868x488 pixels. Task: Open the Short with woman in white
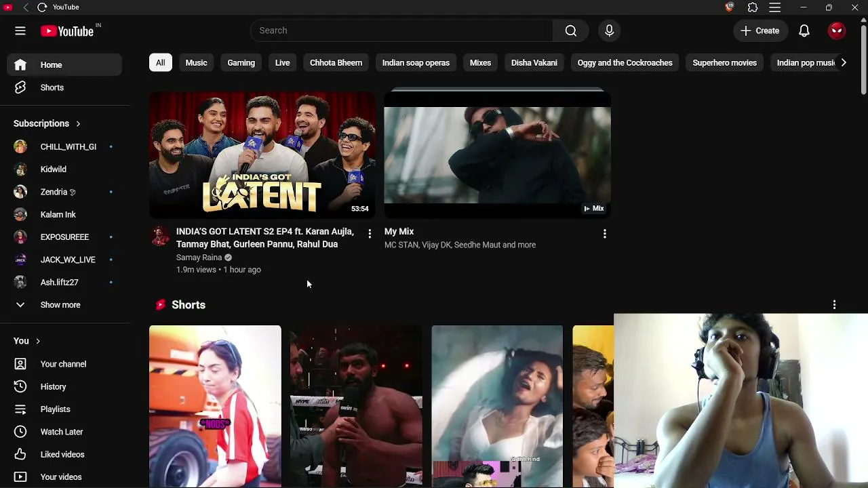pos(497,407)
